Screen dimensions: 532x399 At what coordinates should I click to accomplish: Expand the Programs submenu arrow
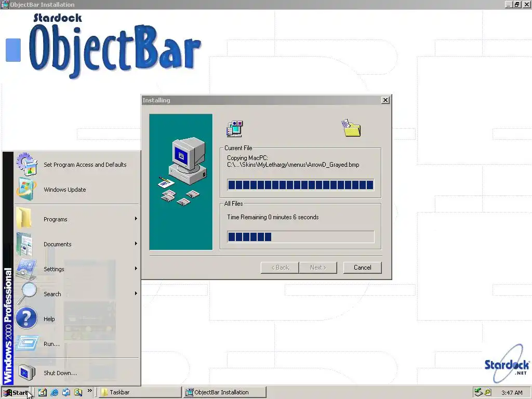click(x=136, y=219)
